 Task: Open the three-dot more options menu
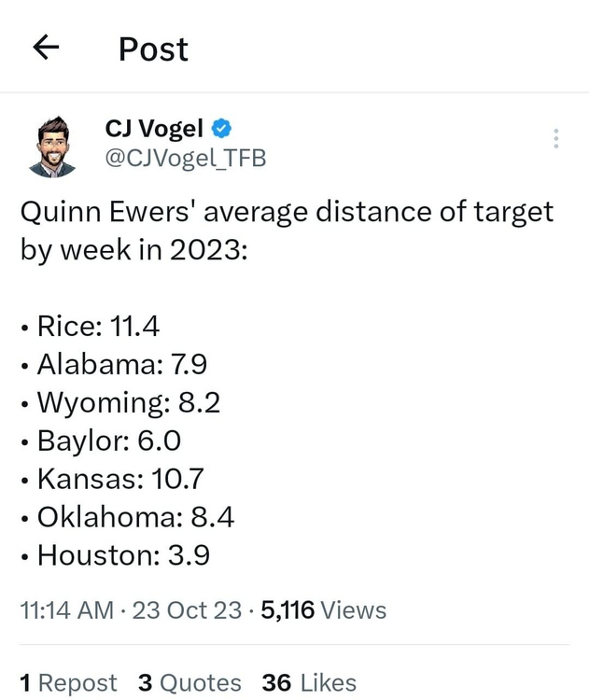pos(556,139)
